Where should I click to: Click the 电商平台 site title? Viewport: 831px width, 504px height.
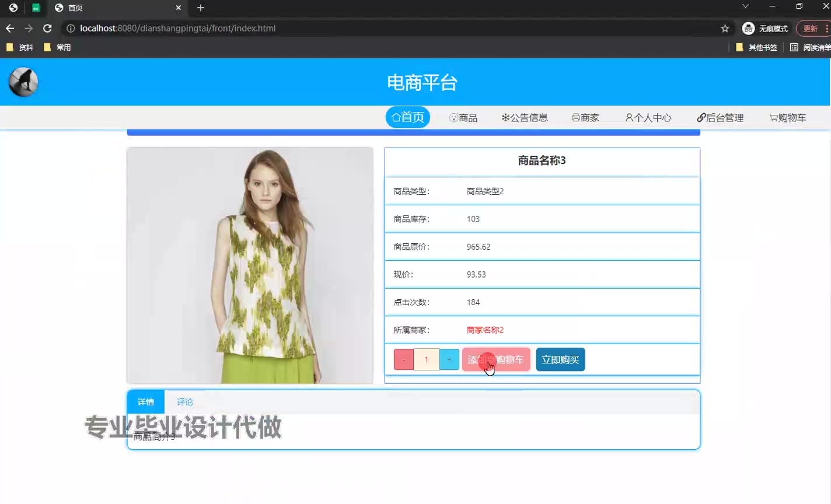[x=422, y=83]
